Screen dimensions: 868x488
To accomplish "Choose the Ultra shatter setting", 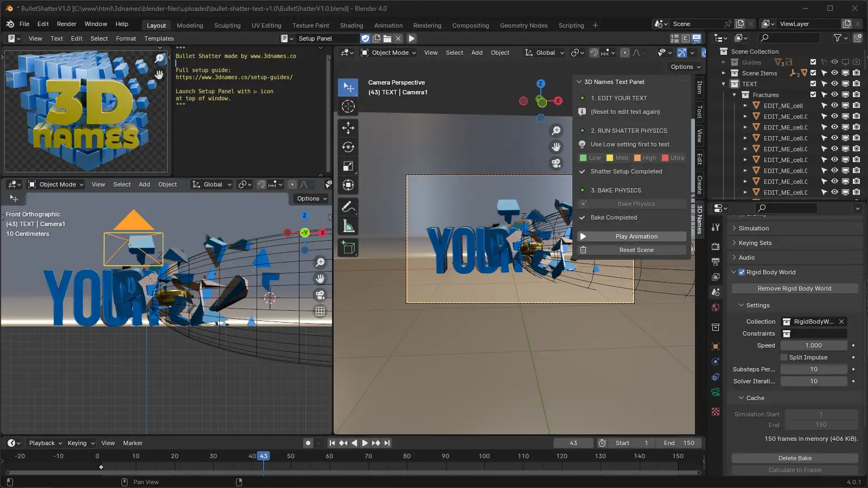I will coord(673,158).
